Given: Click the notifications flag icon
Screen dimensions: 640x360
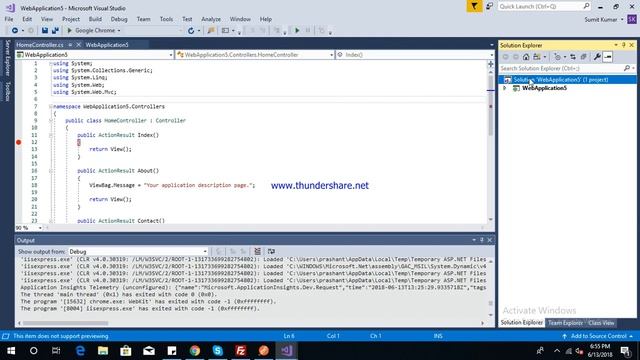Looking at the screenshot, I should tap(474, 6).
